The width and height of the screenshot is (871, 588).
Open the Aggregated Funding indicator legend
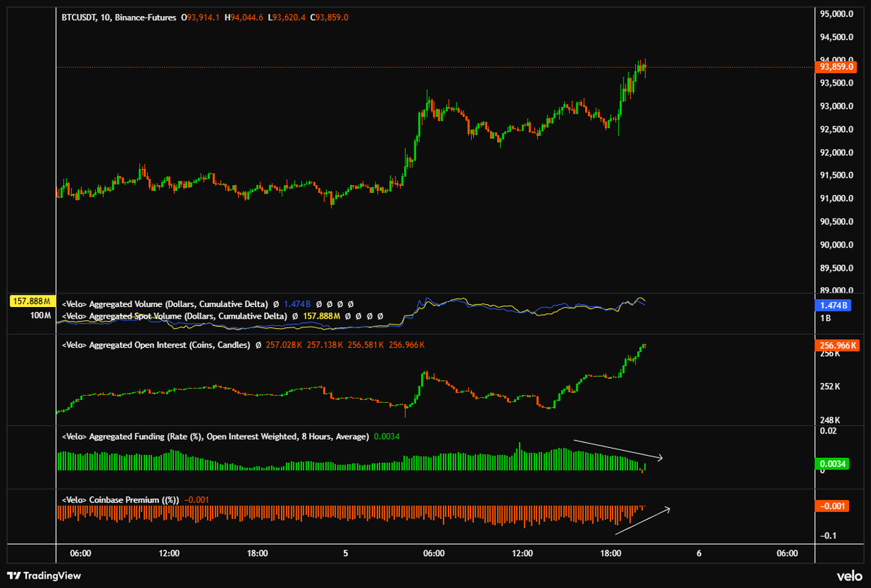pyautogui.click(x=215, y=436)
